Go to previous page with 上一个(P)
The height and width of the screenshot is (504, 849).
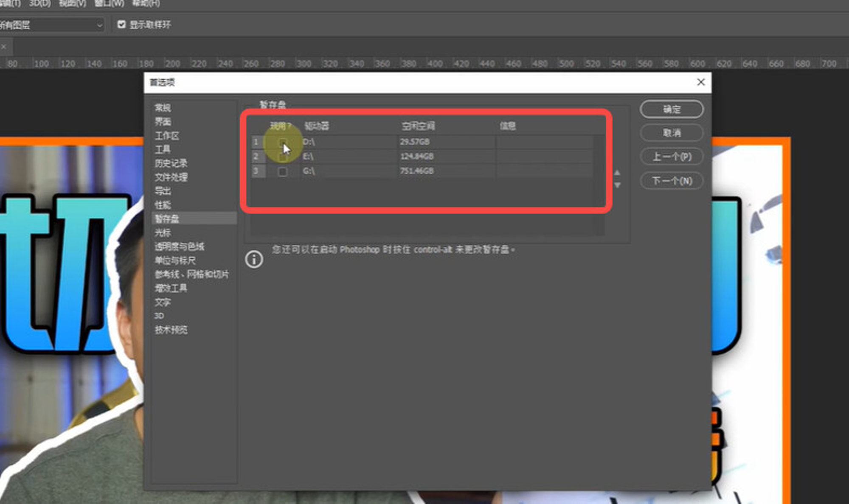pos(672,157)
